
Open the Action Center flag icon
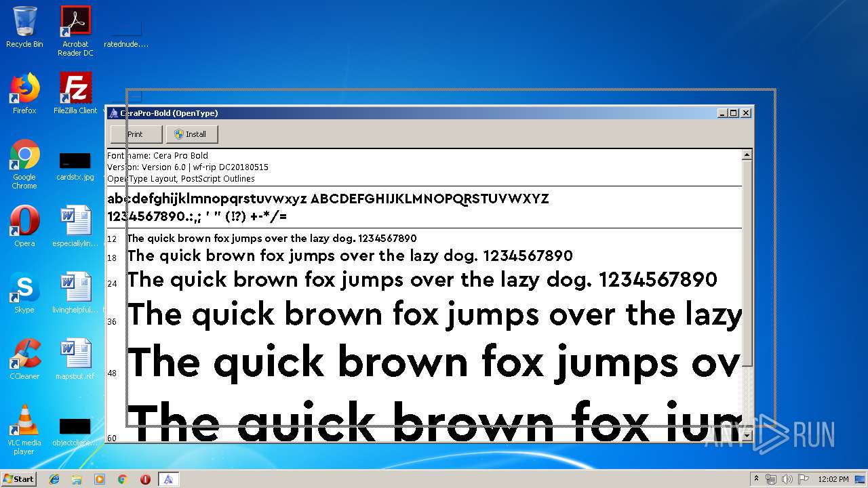coord(804,479)
